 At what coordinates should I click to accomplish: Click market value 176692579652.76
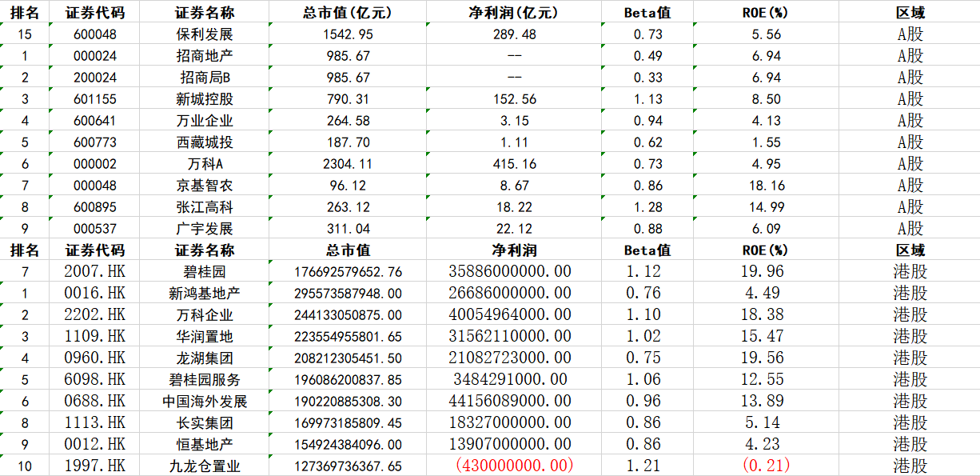point(348,272)
